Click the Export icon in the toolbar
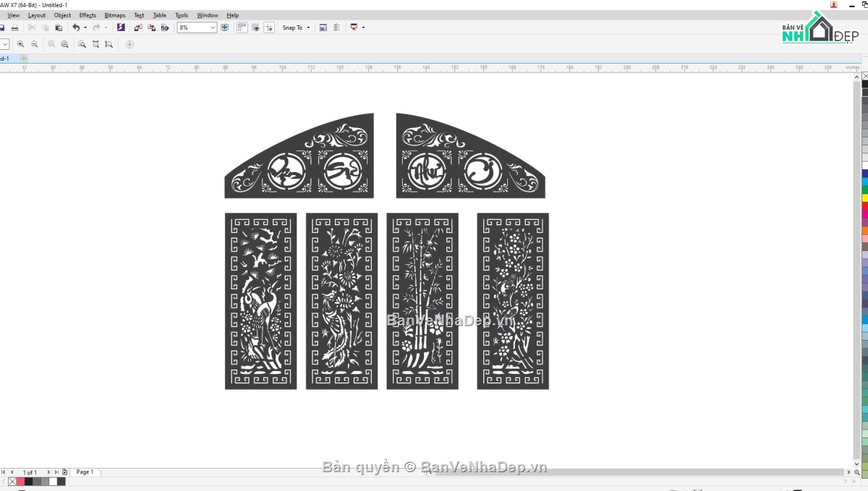This screenshot has height=491, width=868. 151,27
